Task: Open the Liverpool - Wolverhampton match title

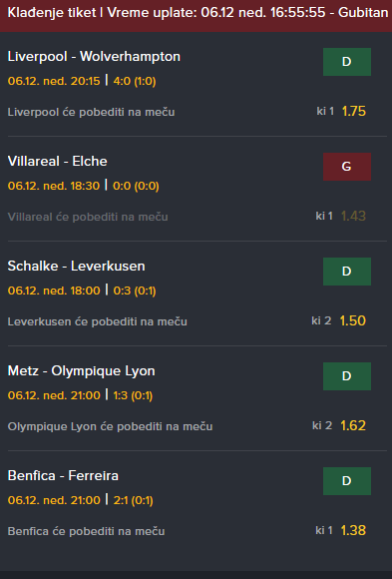Action: (x=94, y=57)
